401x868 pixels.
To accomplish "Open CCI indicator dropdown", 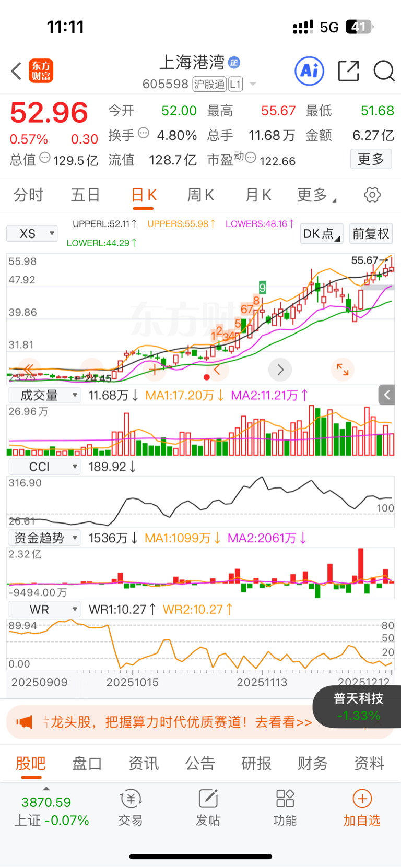I will (44, 466).
